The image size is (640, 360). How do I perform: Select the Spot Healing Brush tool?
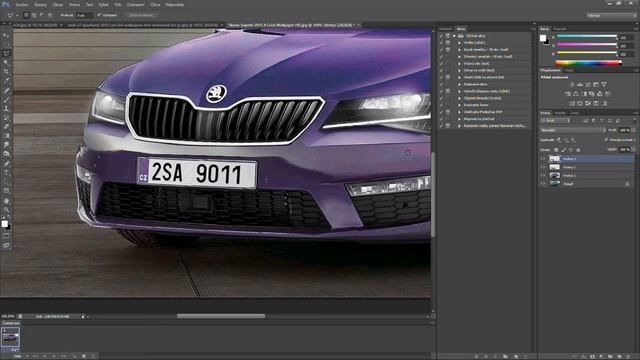click(x=6, y=91)
